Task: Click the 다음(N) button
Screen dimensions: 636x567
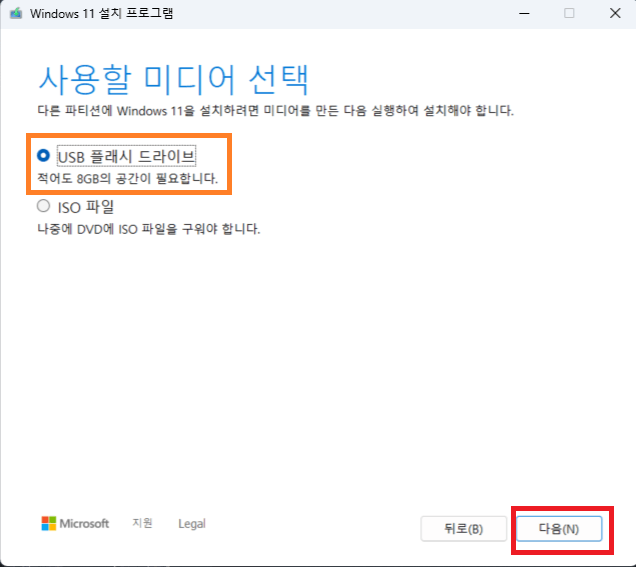Action: (x=559, y=528)
